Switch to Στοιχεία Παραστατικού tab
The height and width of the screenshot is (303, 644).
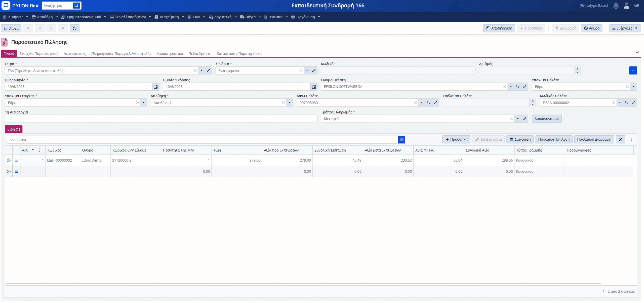coord(39,53)
